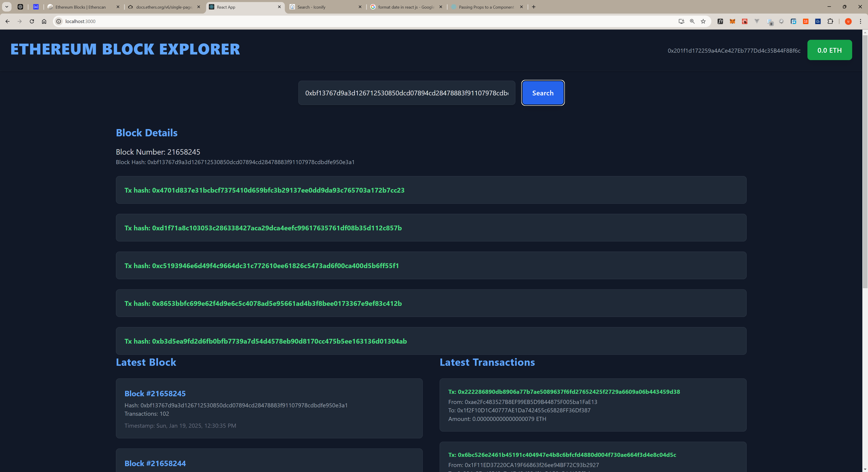This screenshot has width=868, height=472.
Task: Switch to pinned ChatGPT tab
Action: click(x=20, y=7)
